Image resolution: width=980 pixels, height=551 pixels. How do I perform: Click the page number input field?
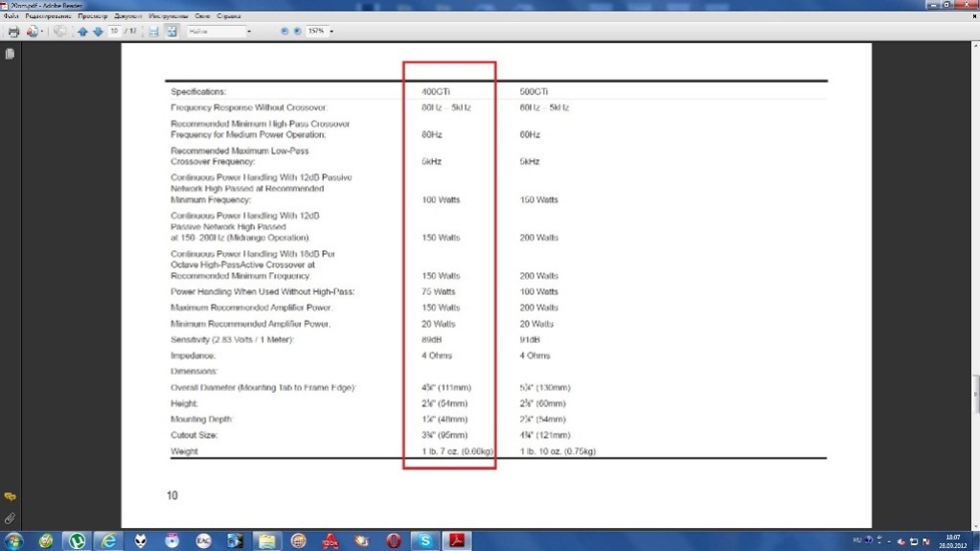pyautogui.click(x=114, y=32)
